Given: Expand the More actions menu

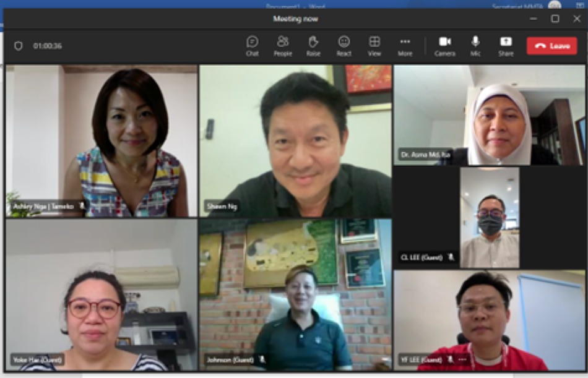Looking at the screenshot, I should click(x=405, y=46).
